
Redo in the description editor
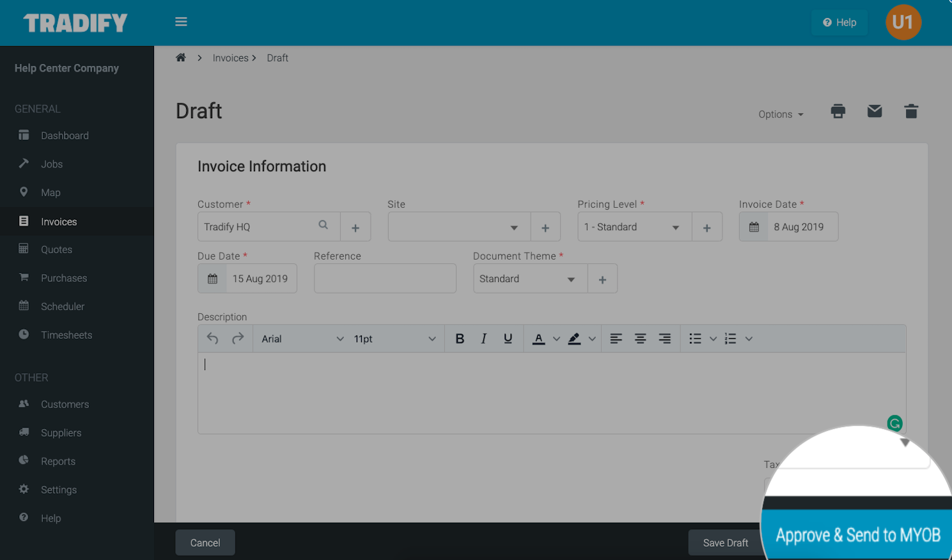pos(238,339)
